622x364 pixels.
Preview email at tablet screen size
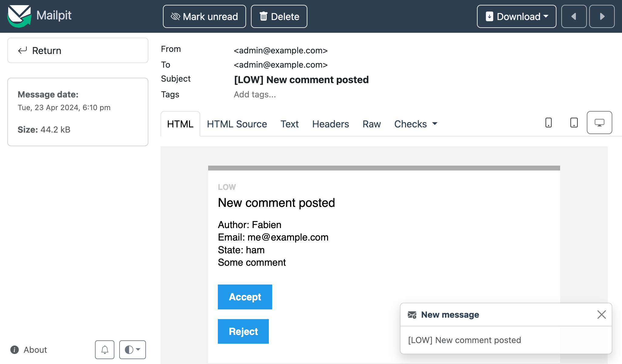click(x=573, y=123)
